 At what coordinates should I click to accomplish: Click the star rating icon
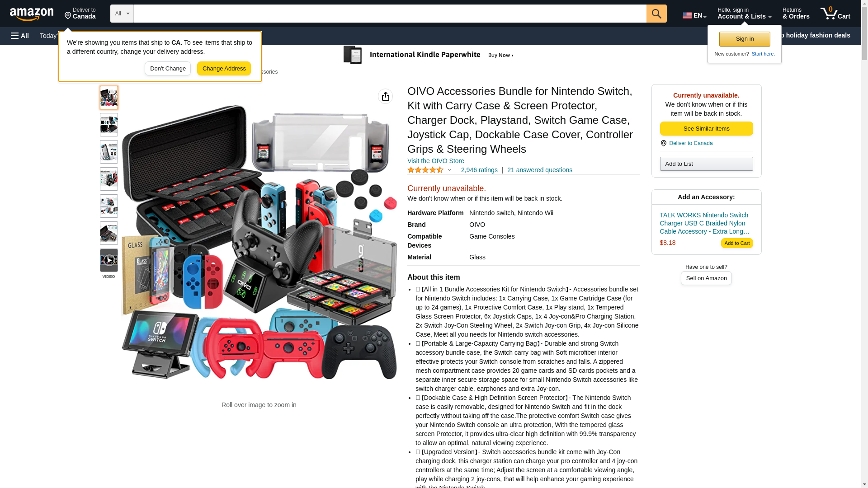click(425, 170)
